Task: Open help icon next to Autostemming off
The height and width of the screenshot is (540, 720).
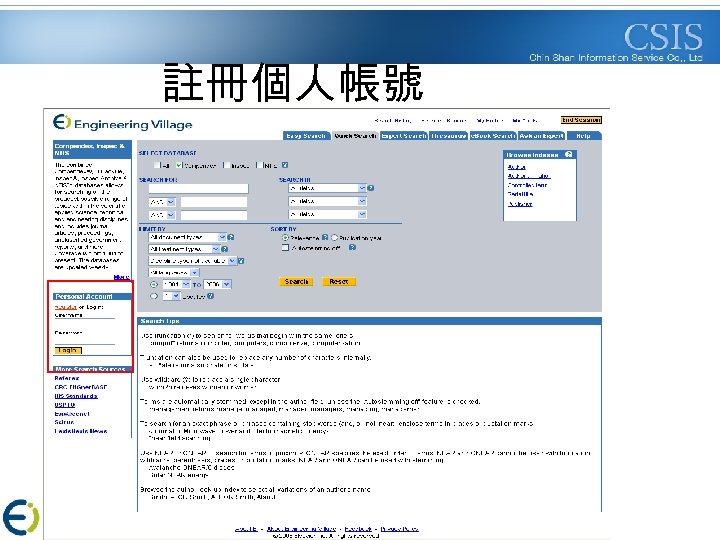Action: tap(352, 248)
